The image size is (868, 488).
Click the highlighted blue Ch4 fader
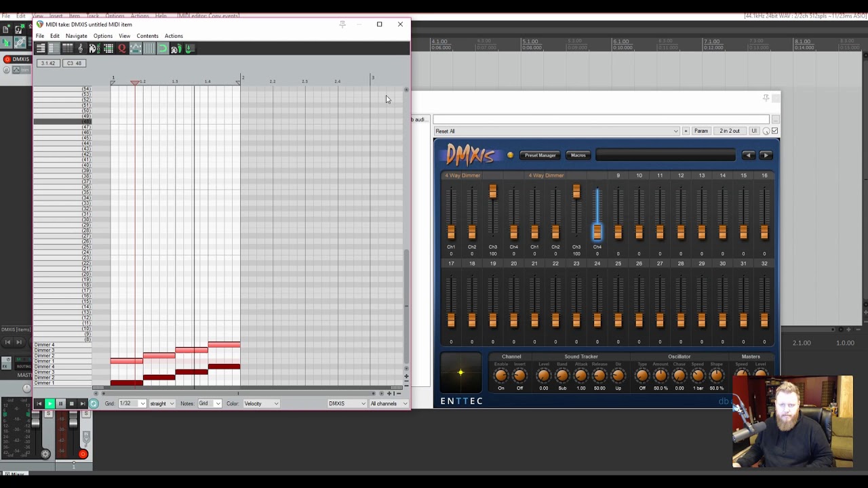[597, 232]
